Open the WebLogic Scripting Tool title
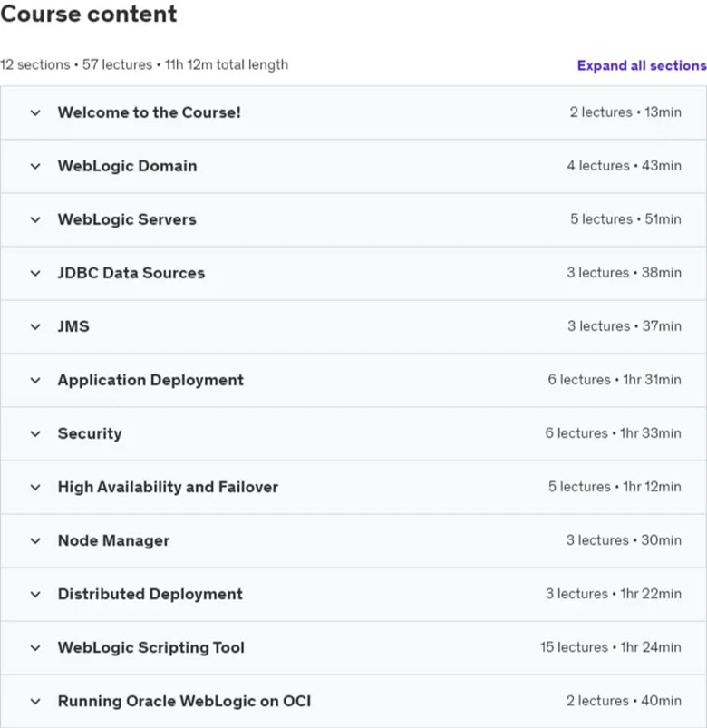The image size is (707, 728). (150, 647)
